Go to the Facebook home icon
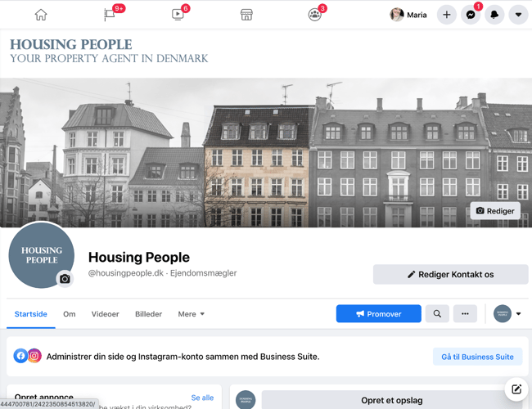Viewport: 532px width, 409px height. [x=41, y=15]
